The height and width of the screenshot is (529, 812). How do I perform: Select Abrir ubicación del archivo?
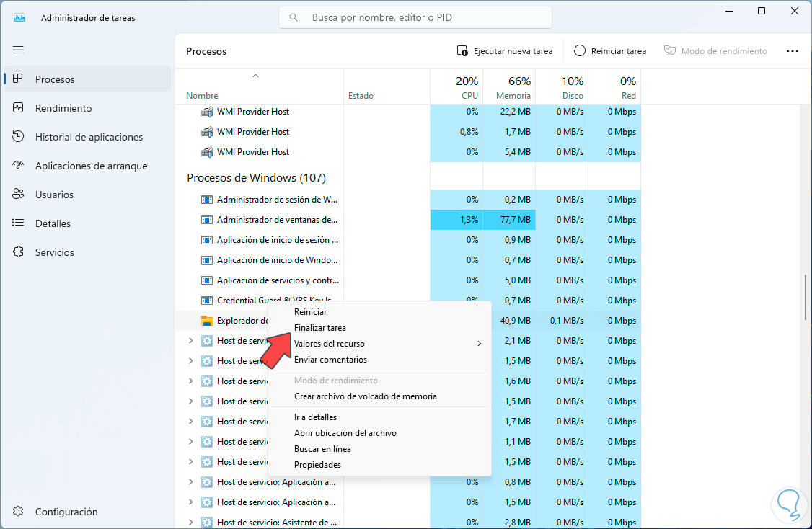345,433
